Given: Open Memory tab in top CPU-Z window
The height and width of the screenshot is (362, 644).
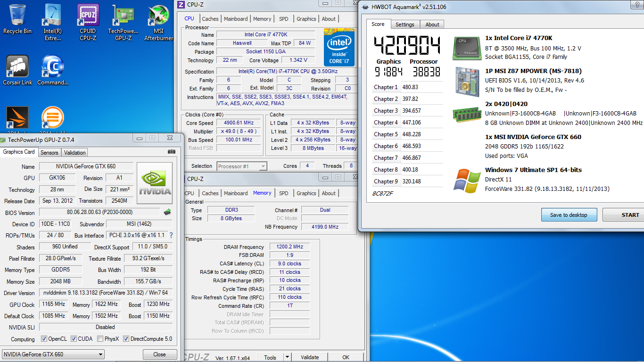Looking at the screenshot, I should click(x=262, y=19).
